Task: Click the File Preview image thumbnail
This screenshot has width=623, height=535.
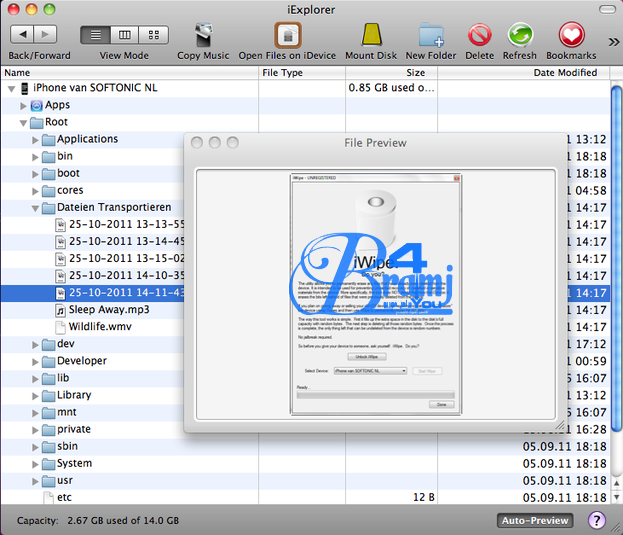Action: [x=375, y=294]
